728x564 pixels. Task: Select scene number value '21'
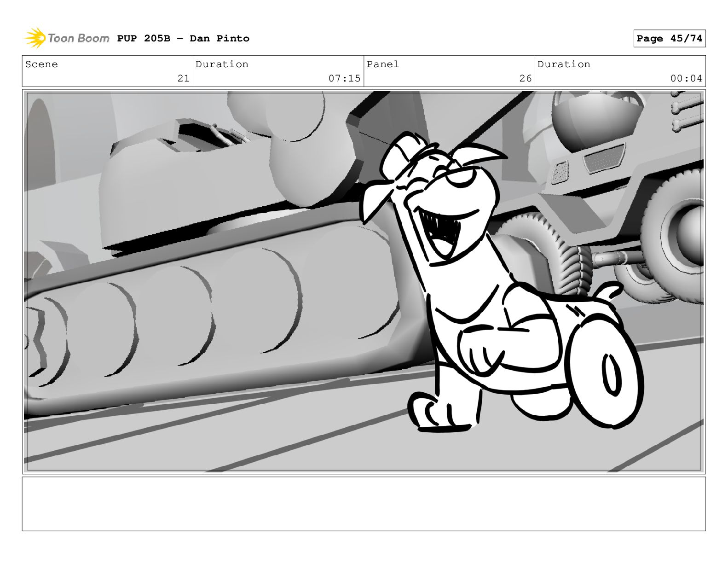point(184,79)
